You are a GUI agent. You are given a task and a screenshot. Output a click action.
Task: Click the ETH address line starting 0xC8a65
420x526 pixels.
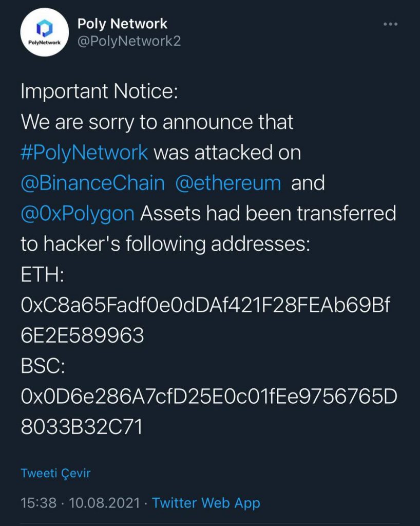pos(206,305)
